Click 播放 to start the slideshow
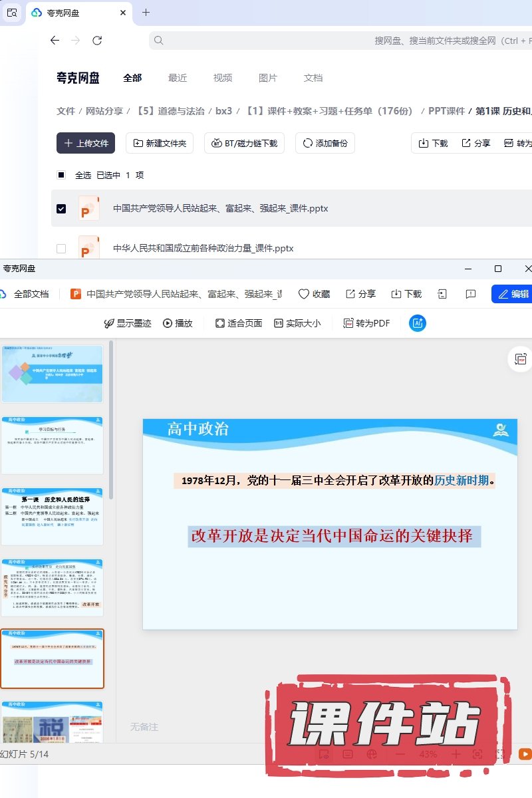Image resolution: width=532 pixels, height=798 pixels. 178,323
